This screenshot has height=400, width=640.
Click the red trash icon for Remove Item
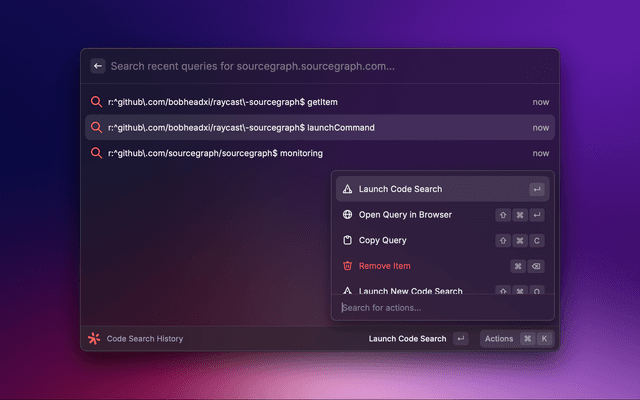coord(347,266)
